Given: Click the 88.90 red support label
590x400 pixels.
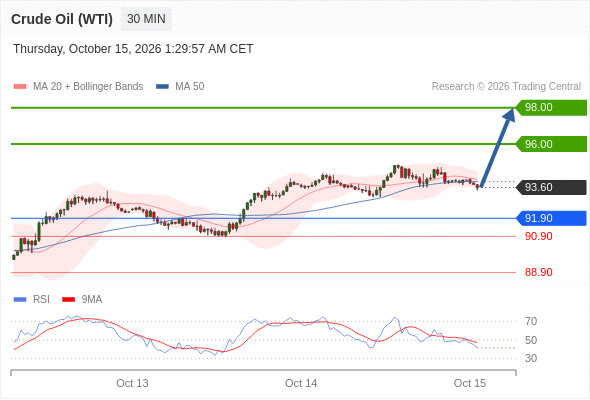Looking at the screenshot, I should pyautogui.click(x=538, y=272).
